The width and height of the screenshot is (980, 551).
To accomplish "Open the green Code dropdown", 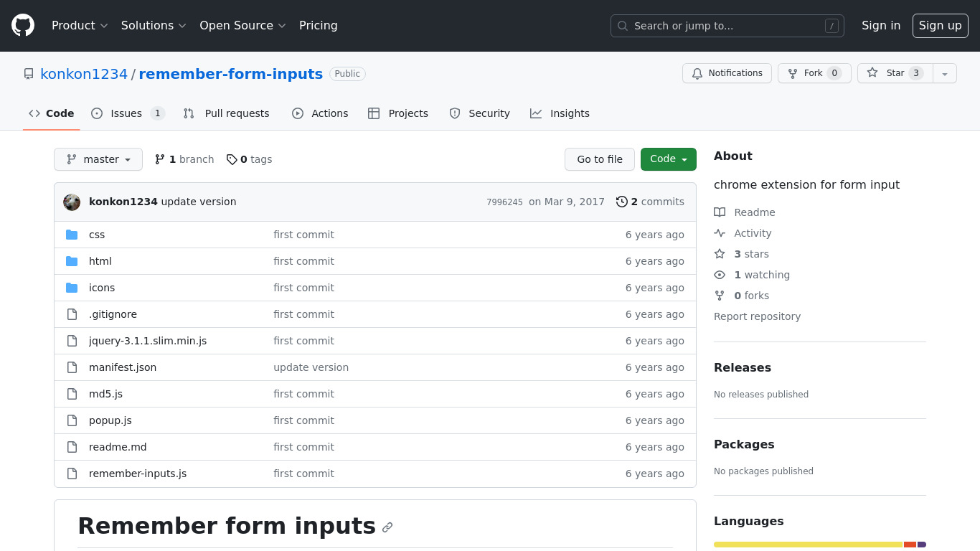I will tap(669, 159).
